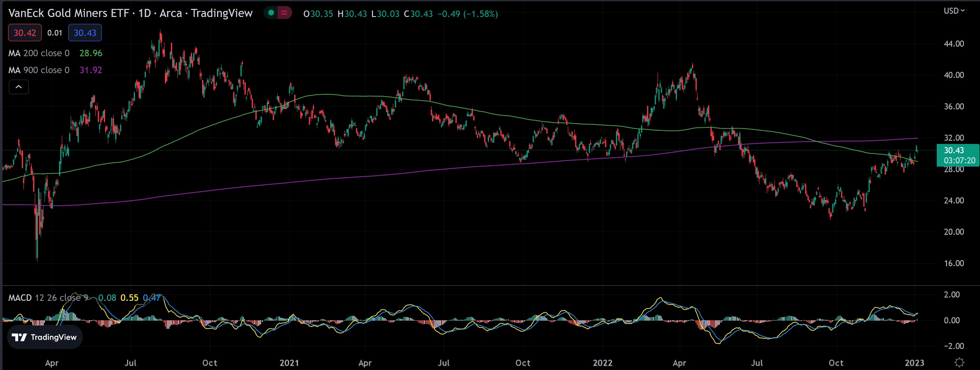Click the 16.00 price axis label

pyautogui.click(x=954, y=263)
